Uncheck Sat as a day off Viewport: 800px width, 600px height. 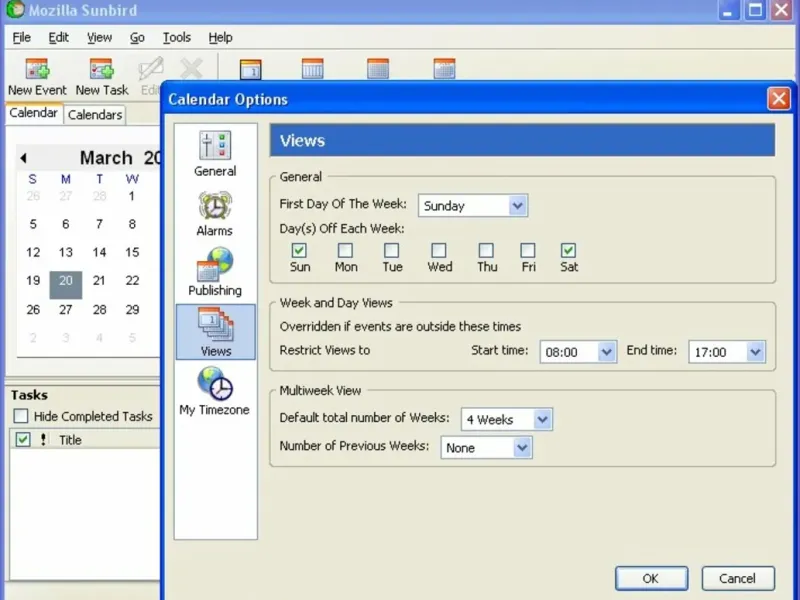pyautogui.click(x=568, y=251)
